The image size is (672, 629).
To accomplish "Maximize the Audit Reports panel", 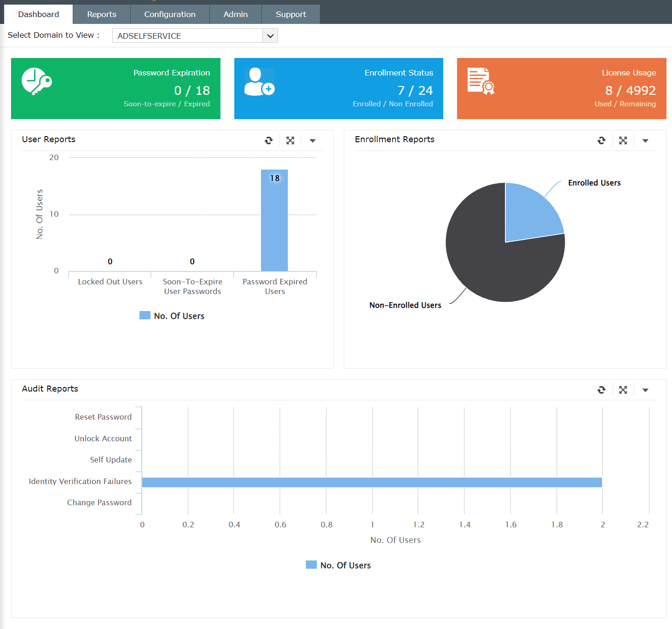I will point(623,390).
